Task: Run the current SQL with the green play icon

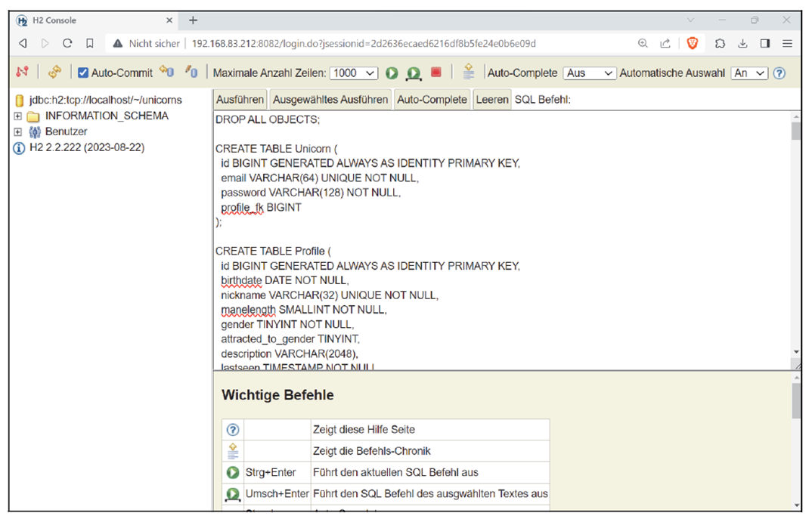Action: click(x=392, y=73)
